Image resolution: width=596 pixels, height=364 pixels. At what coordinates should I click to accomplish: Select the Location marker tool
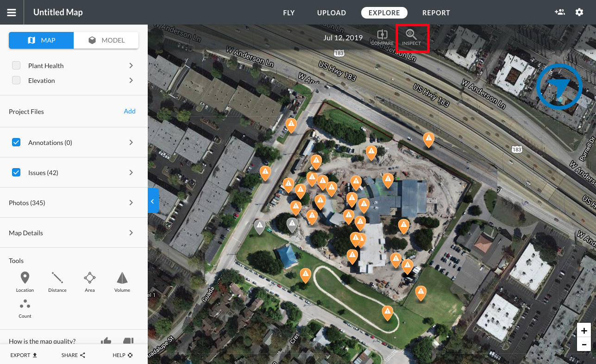point(25,282)
